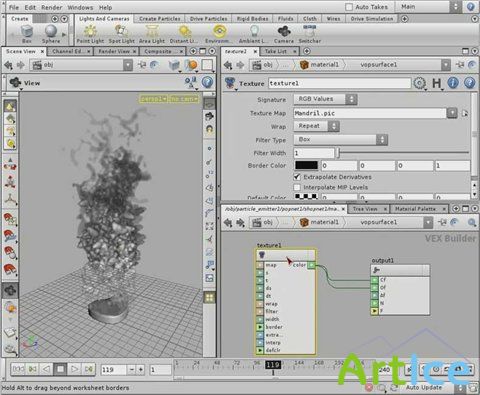Image resolution: width=480 pixels, height=395 pixels.
Task: Toggle the color output on texture1 node
Action: pos(311,265)
